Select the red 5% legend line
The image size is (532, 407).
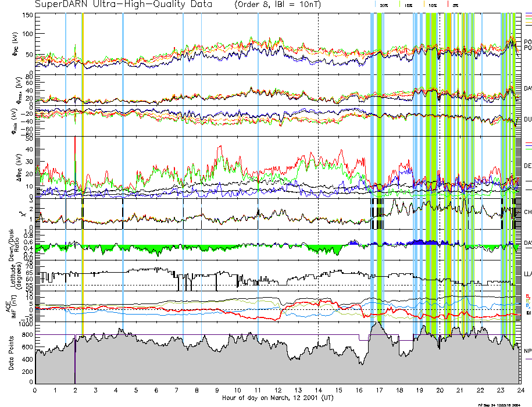pyautogui.click(x=448, y=5)
